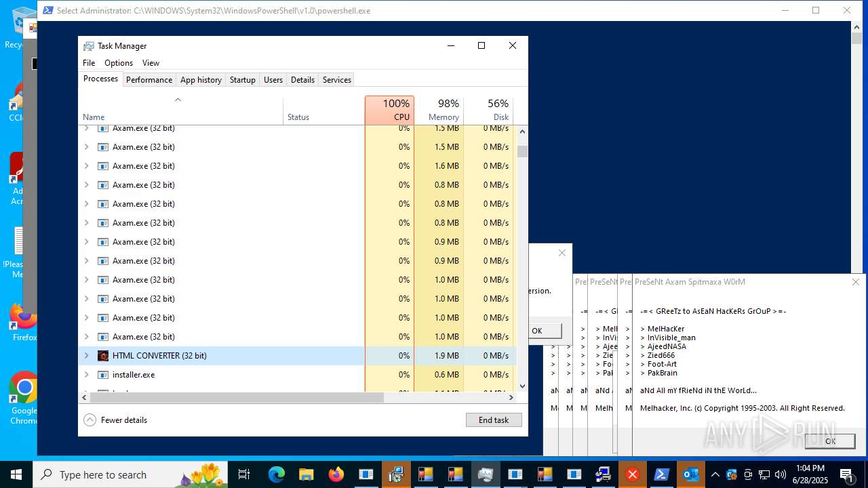This screenshot has height=488, width=868.
Task: Activate the PowerShell taskbar icon
Action: [x=662, y=474]
